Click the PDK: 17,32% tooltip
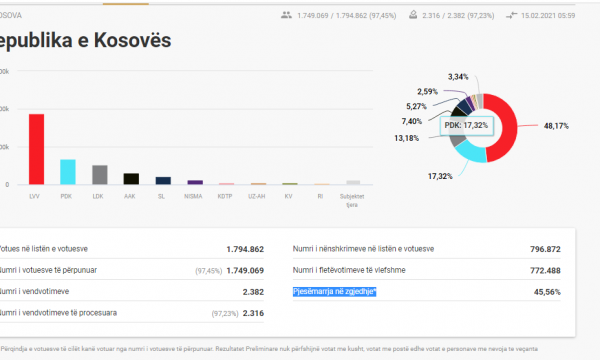Screen dimensions: 600x360 (x=466, y=125)
